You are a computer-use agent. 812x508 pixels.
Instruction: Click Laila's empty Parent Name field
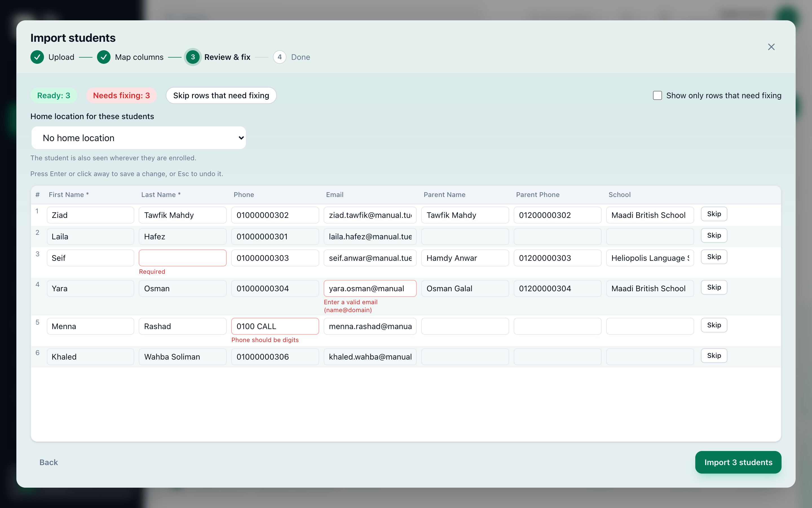pos(465,237)
